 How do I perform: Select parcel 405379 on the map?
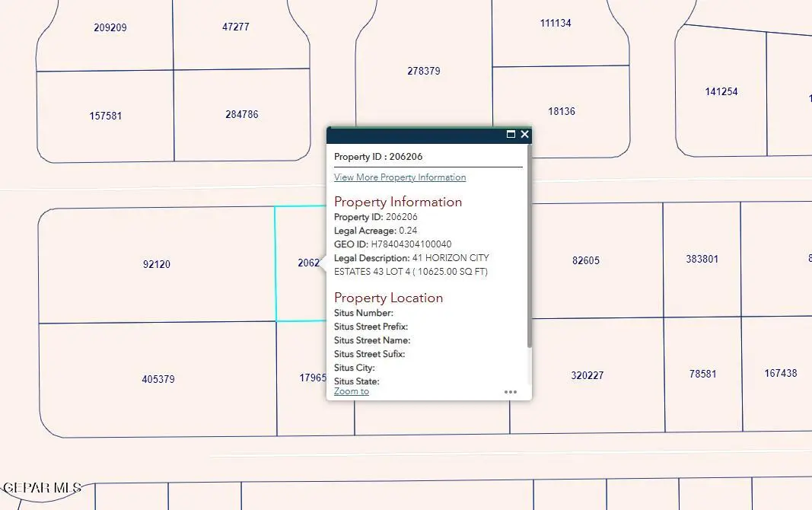(x=158, y=379)
